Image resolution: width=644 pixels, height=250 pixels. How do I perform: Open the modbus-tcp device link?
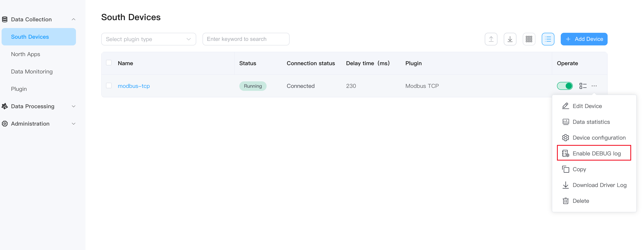pos(134,86)
